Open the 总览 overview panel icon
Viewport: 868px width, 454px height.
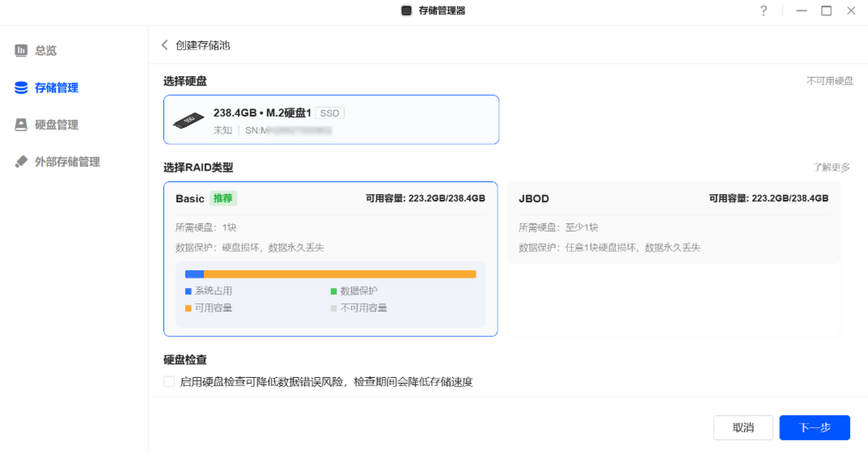point(20,50)
